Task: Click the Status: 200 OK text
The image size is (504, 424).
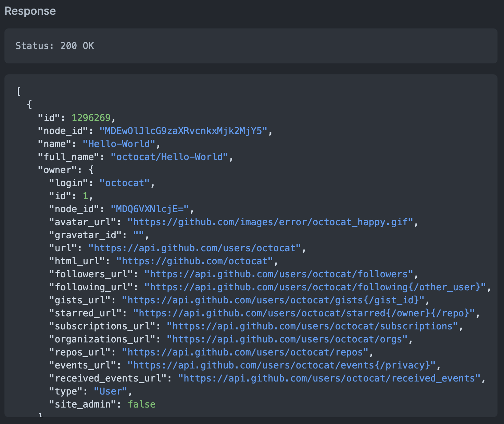Action: [55, 46]
